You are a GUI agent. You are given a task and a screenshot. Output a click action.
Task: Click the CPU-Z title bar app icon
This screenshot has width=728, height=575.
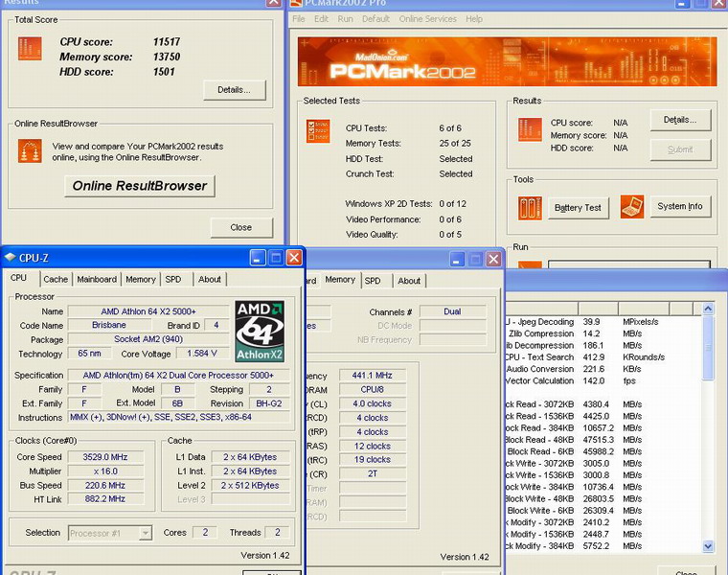tap(10, 257)
